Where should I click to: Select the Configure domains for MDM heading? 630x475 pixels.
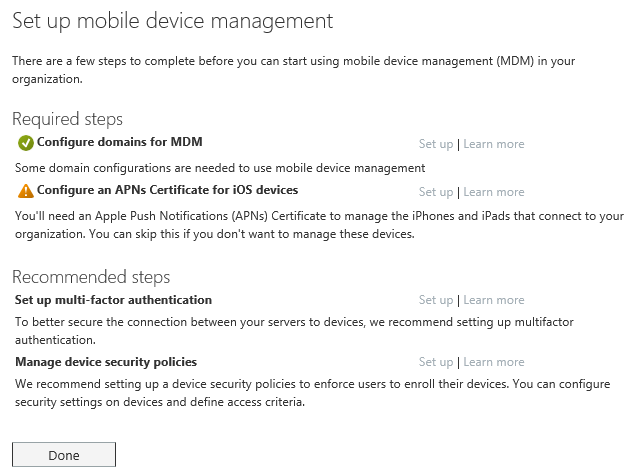pyautogui.click(x=119, y=142)
